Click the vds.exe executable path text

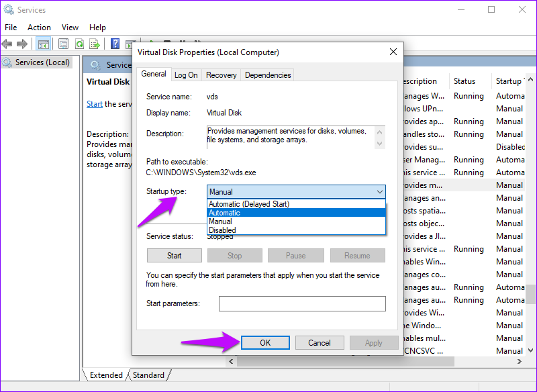pos(201,173)
